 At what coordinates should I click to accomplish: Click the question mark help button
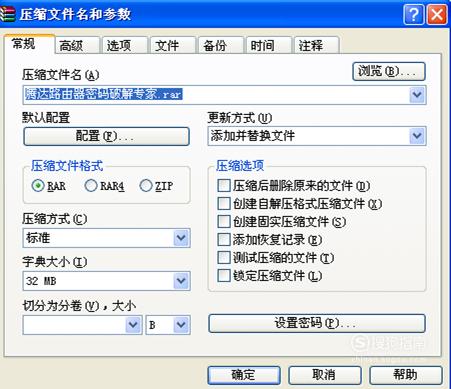point(413,15)
